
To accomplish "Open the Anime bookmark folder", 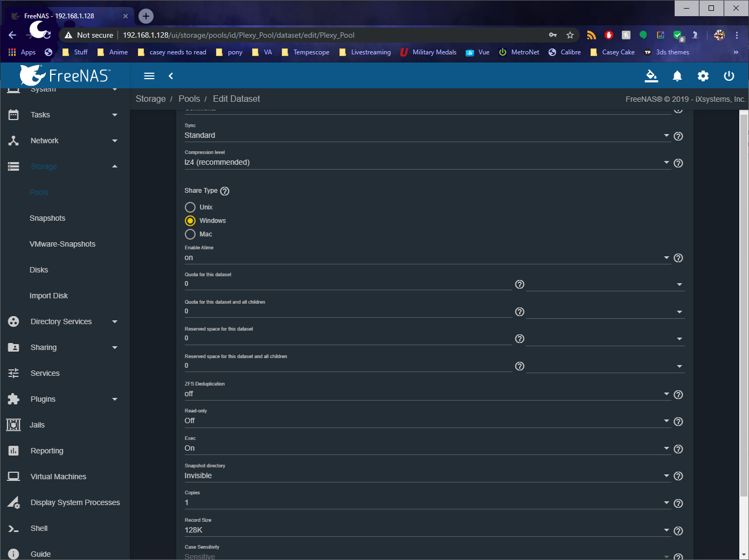I will (x=113, y=52).
